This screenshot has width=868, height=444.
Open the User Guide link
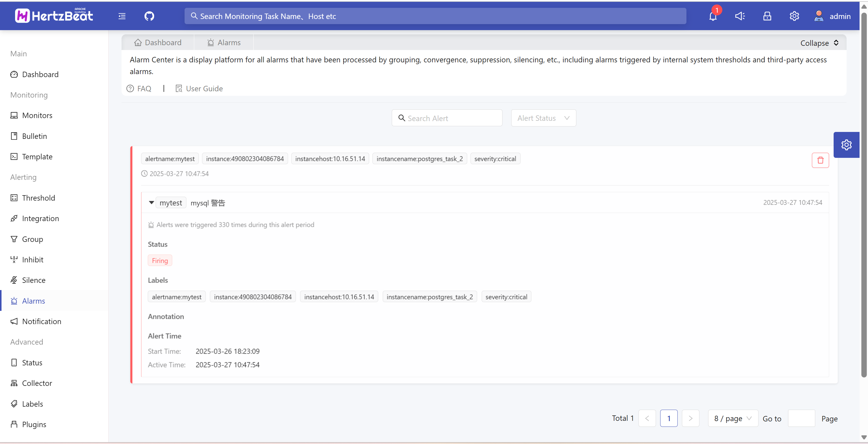pos(199,89)
